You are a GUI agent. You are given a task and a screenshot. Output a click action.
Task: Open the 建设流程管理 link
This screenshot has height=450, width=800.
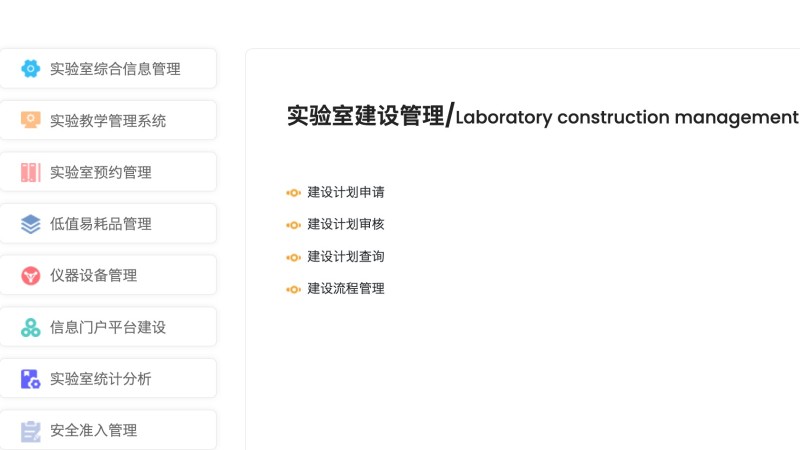[x=346, y=289]
